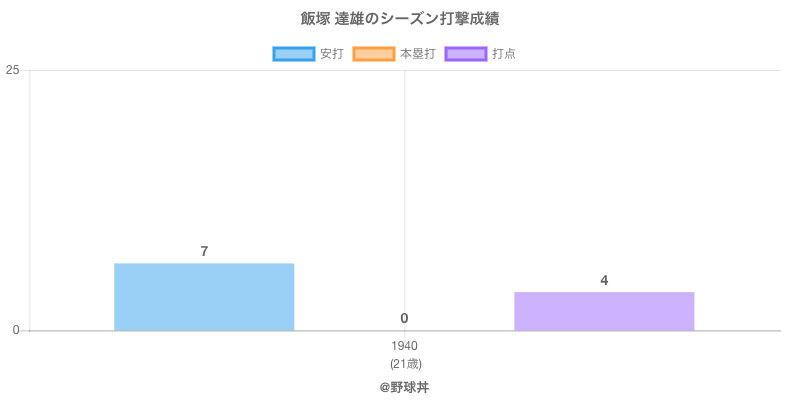Click the data label 7 above the blue bar
This screenshot has height=400, width=800.
[x=204, y=251]
